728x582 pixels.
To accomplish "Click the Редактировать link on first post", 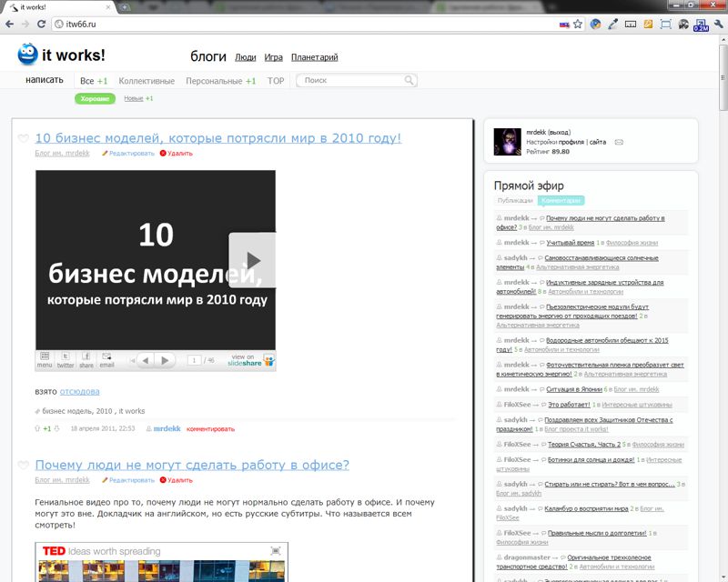I will (x=131, y=154).
